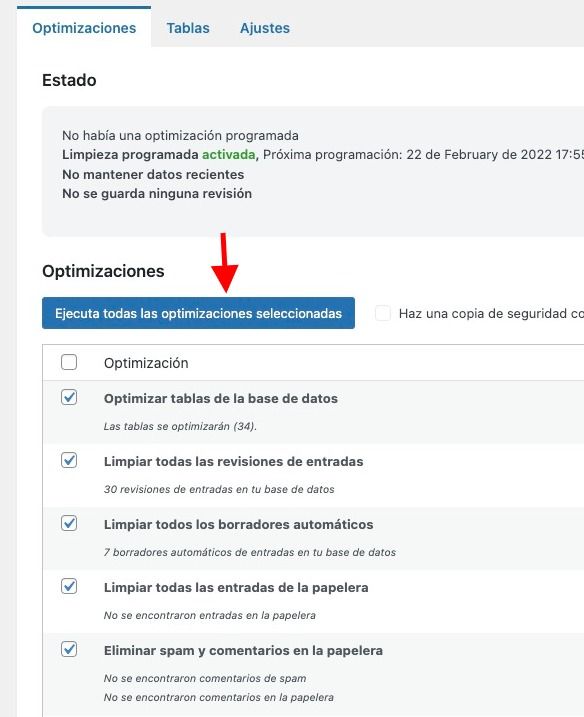Click the 'Haz una copia de seguridad' label text
Image resolution: width=584 pixels, height=717 pixels.
click(491, 314)
